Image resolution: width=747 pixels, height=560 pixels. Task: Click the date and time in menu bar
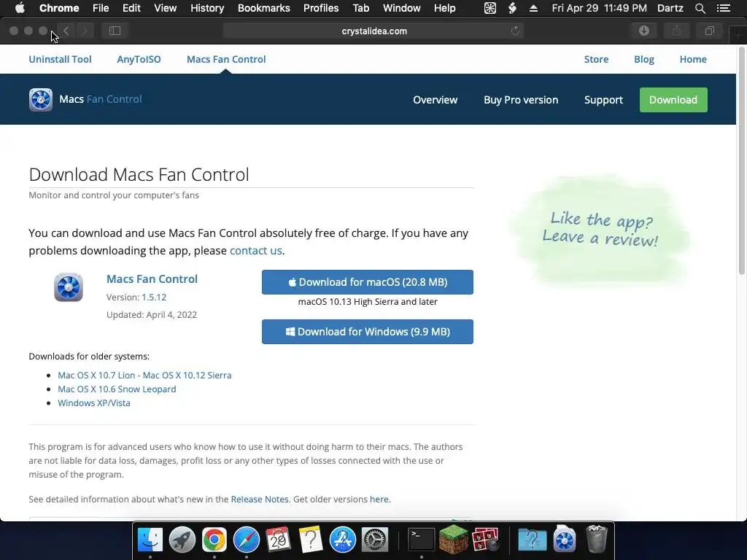tap(600, 8)
